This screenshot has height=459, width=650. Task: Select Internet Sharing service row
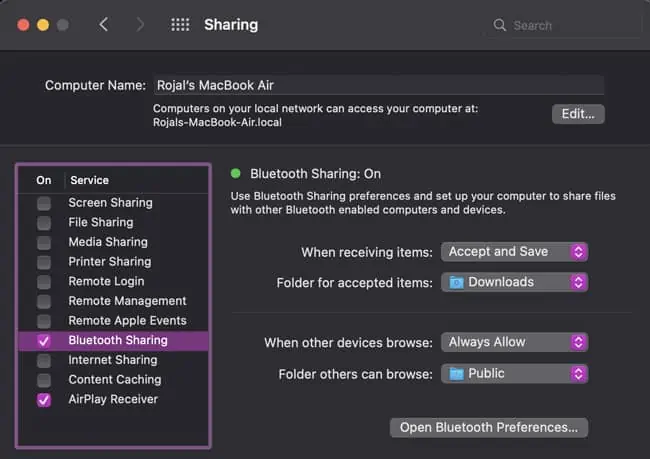[x=112, y=360]
